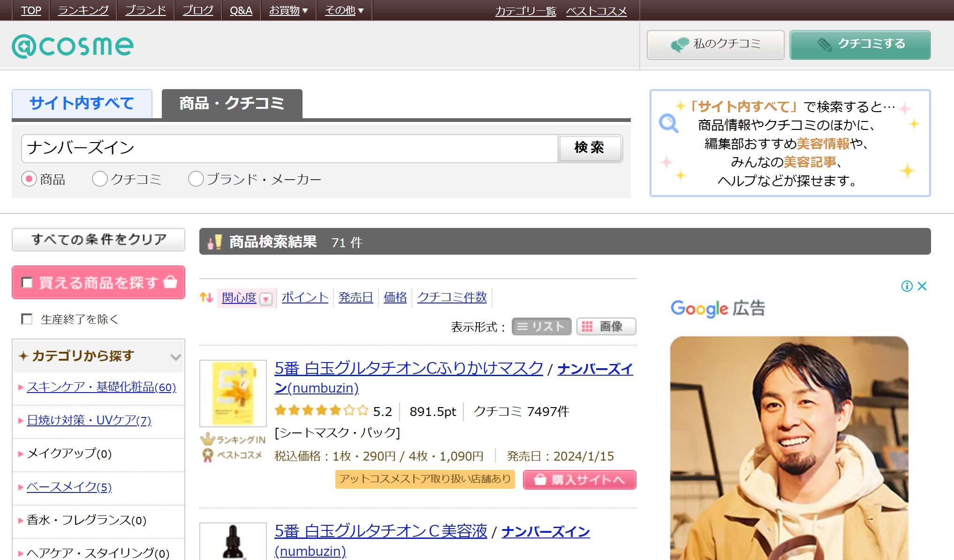The image size is (954, 560).
Task: Check the 買える商品を探す checkbox
Action: point(27,283)
